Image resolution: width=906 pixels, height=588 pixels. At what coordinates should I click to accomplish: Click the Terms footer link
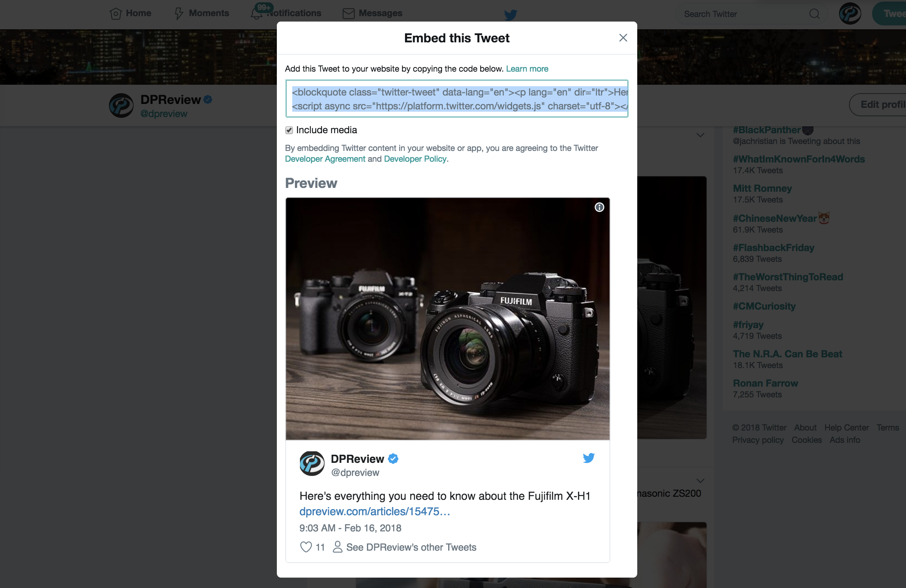[888, 427]
